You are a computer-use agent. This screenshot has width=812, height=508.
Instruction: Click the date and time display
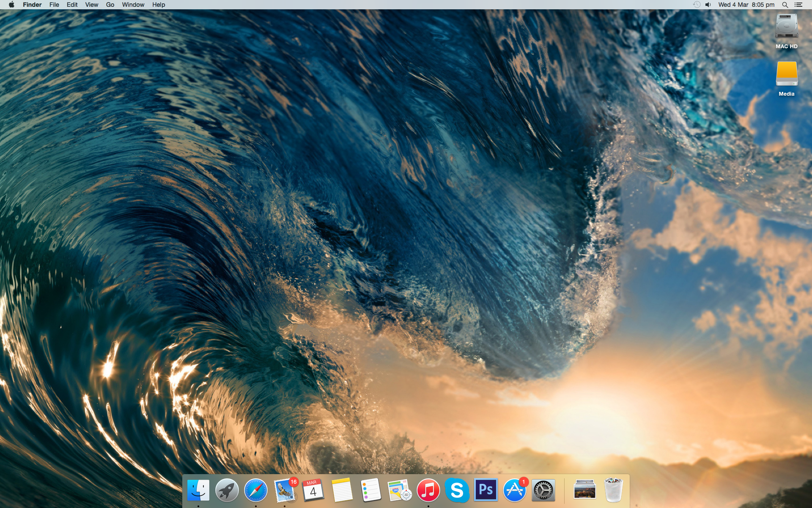click(x=746, y=5)
